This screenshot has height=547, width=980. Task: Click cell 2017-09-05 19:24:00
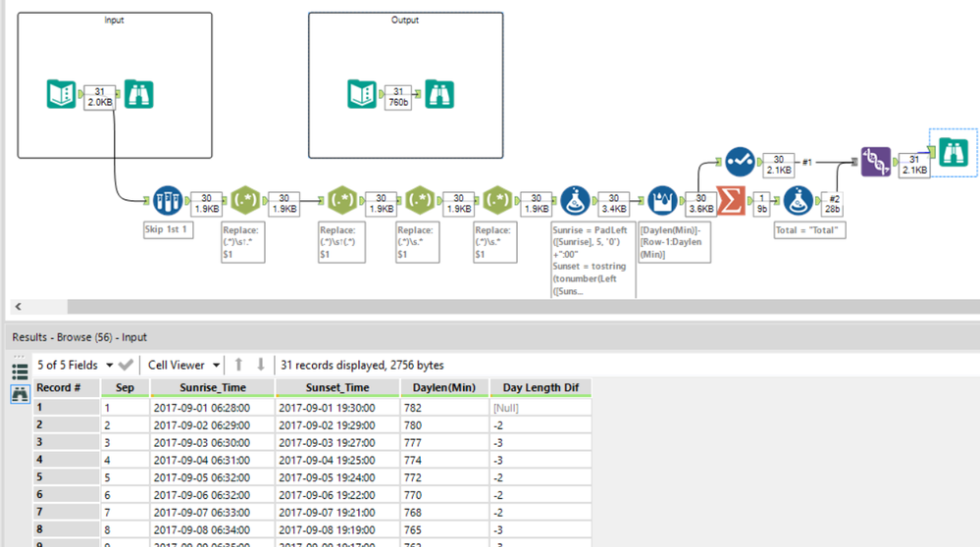click(337, 477)
